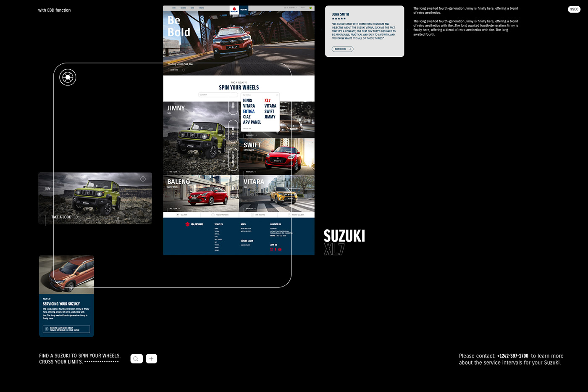Select the Hatchback vertical pill filter
The height and width of the screenshot is (392, 588).
(x=234, y=159)
